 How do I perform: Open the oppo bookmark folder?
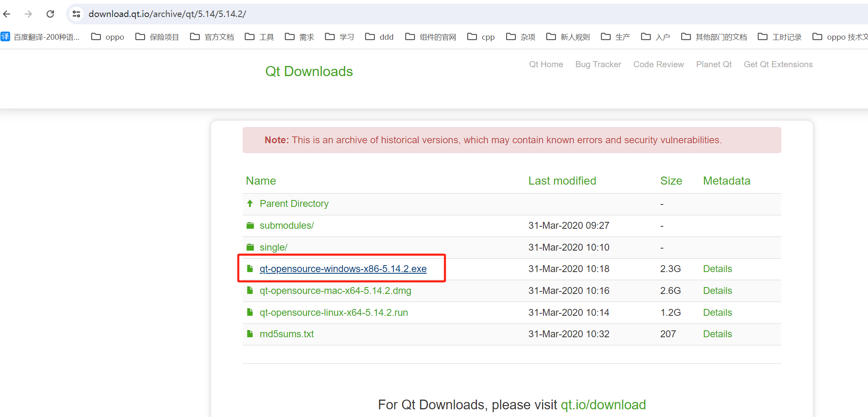108,37
